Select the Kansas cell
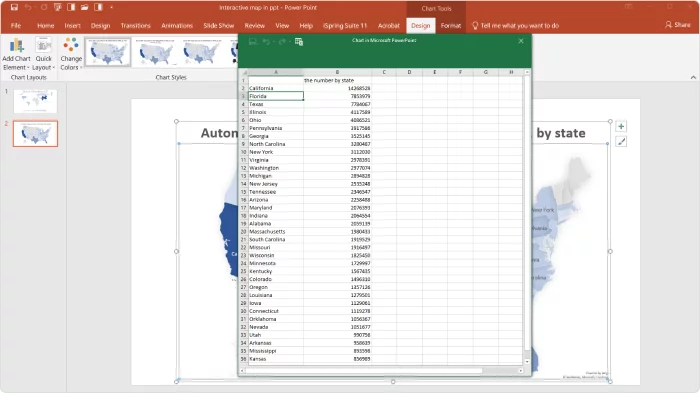The width and height of the screenshot is (700, 393). (x=276, y=359)
